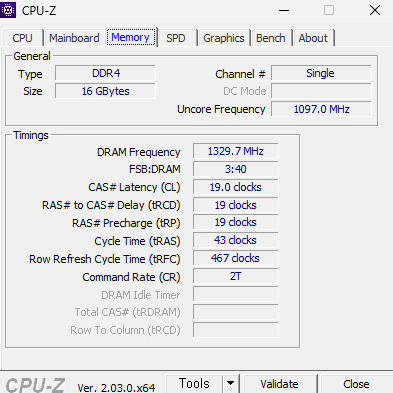Viewport: 393px width, 393px height.
Task: Switch to the CPU tab
Action: point(23,38)
